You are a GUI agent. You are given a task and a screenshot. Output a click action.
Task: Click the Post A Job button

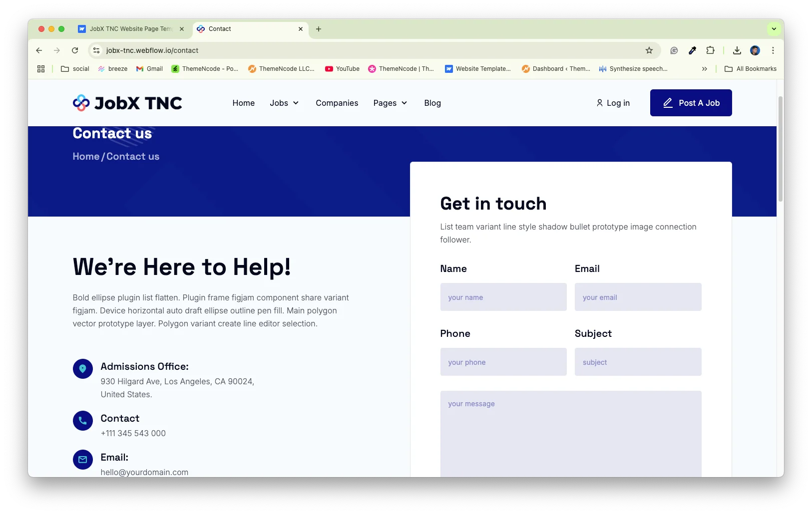coord(691,103)
